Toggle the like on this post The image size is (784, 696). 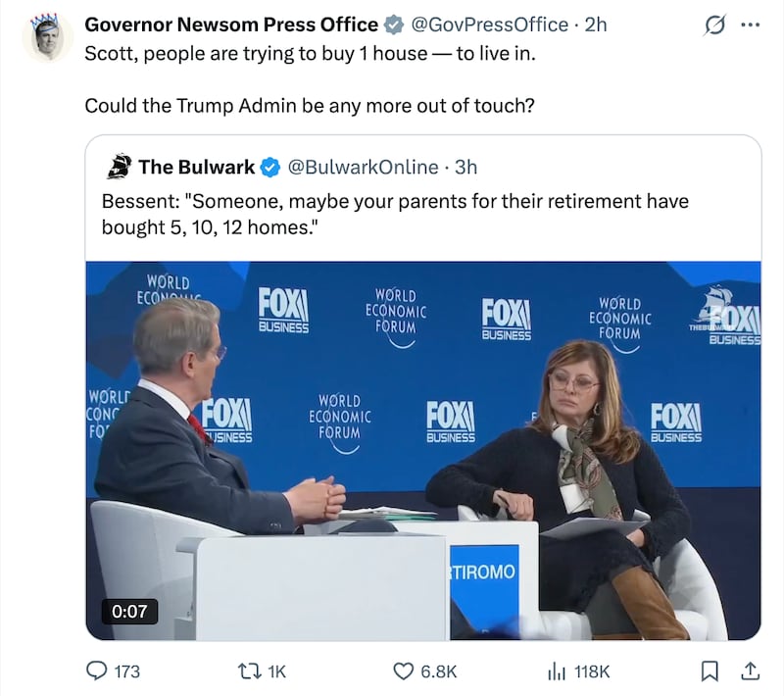pyautogui.click(x=403, y=671)
